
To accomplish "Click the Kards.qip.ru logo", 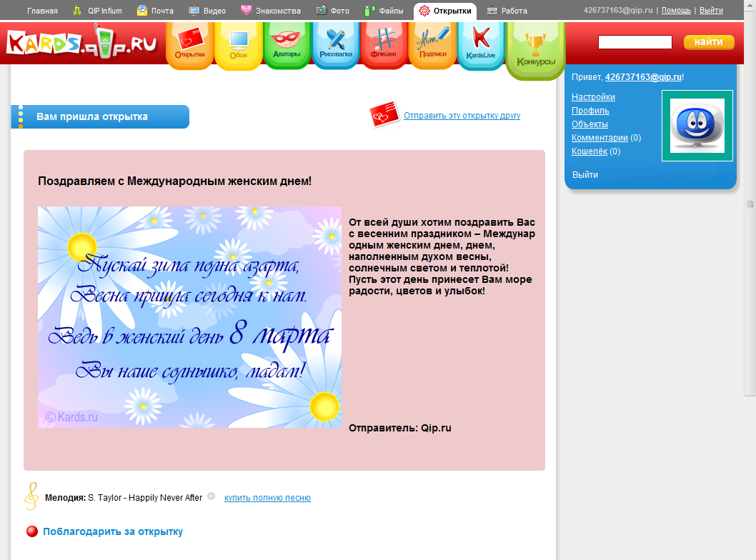I will tap(82, 43).
